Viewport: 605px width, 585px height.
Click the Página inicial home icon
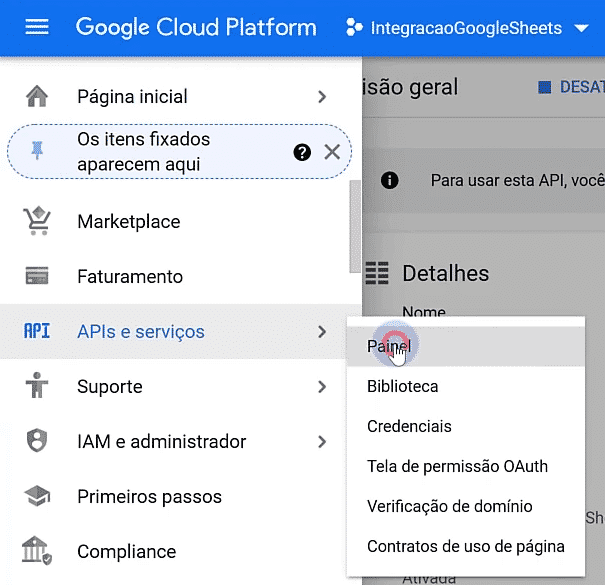pyautogui.click(x=37, y=97)
